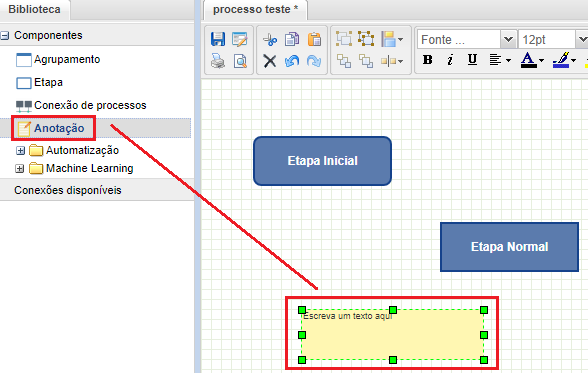Open the print preview magnifier icon

tap(240, 61)
